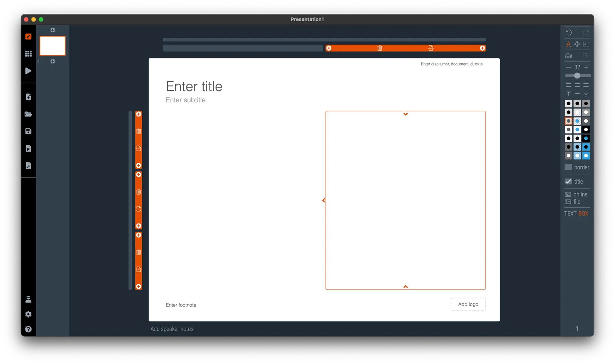
Task: Open the slide grid overview
Action: coord(28,54)
